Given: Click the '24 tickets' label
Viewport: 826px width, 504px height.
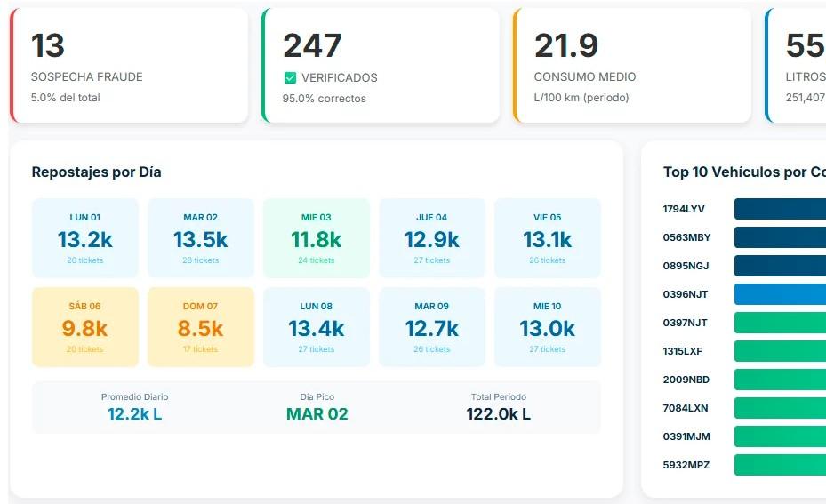Looking at the screenshot, I should click(x=316, y=260).
